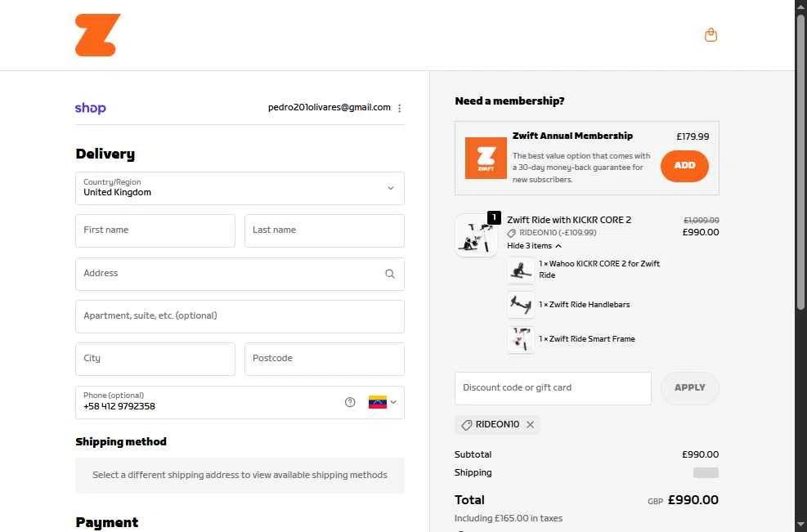Click the Zwift Ride product thumbnail
807x532 pixels.
[476, 235]
